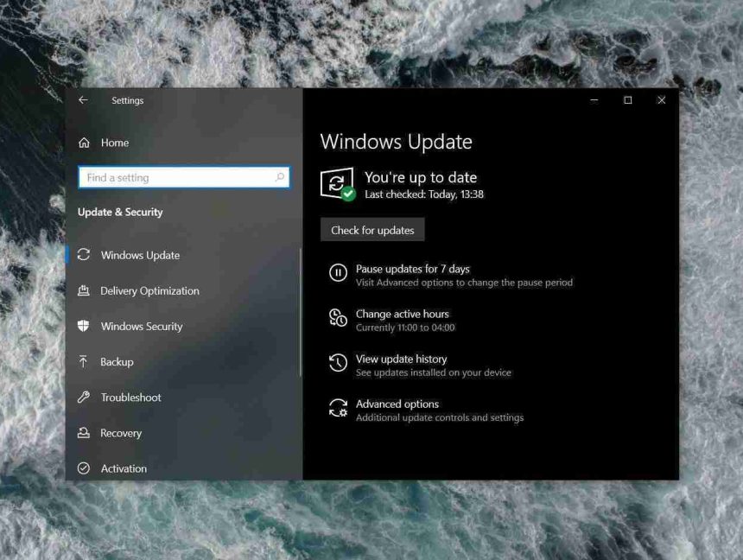Click 'Visit Advanced options to change the pause period'
The width and height of the screenshot is (743, 560).
465,282
